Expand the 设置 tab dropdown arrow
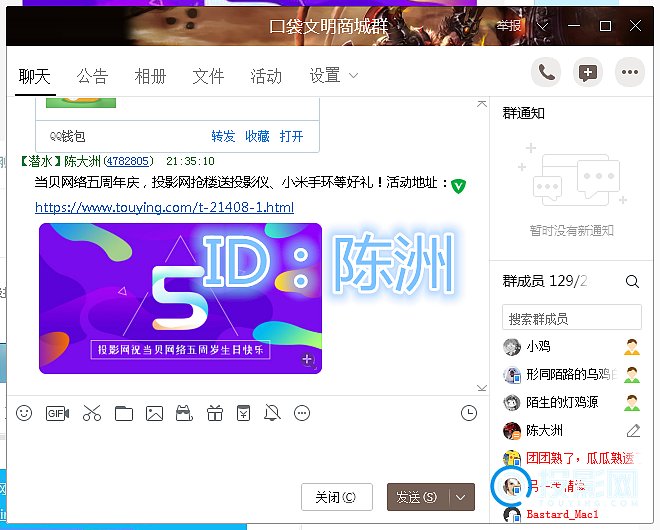 coord(354,76)
